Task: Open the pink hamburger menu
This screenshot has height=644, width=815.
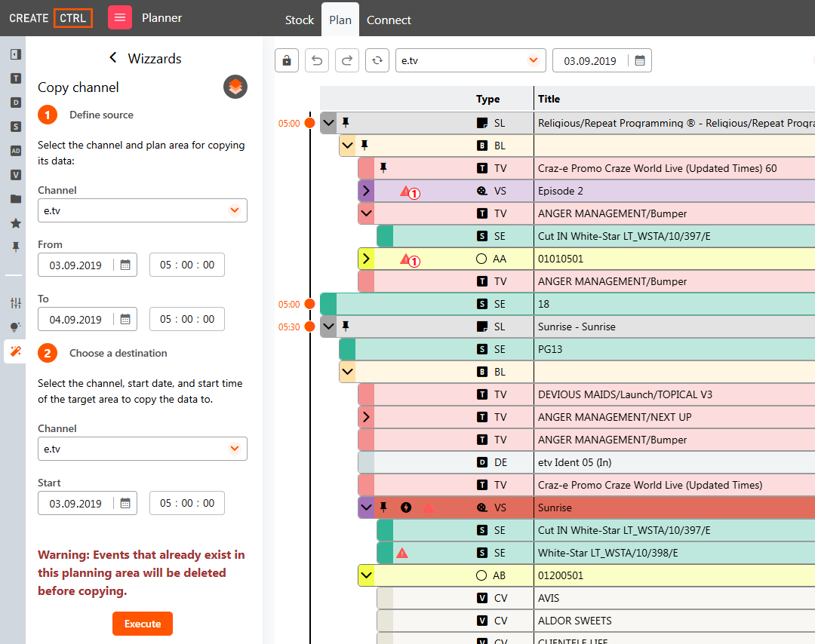Action: click(119, 17)
